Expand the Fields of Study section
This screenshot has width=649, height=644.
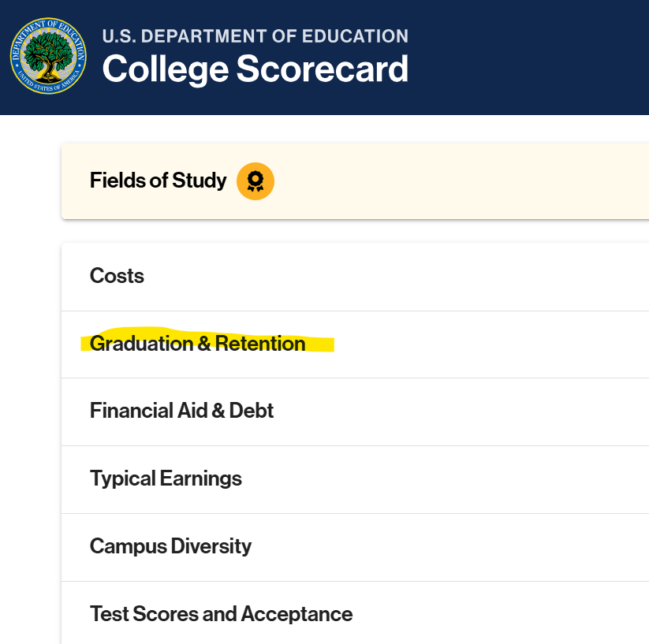(x=158, y=181)
